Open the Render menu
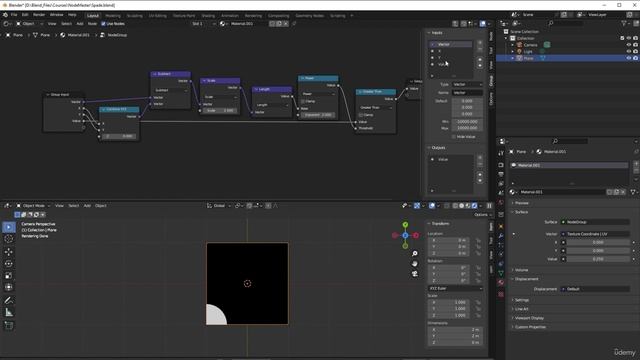The height and width of the screenshot is (360, 640). (x=39, y=15)
